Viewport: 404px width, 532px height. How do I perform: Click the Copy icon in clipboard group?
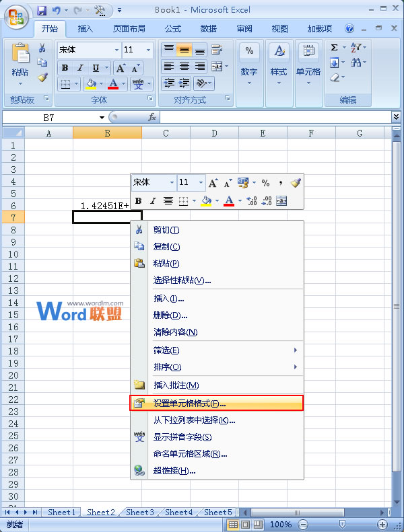[42, 63]
